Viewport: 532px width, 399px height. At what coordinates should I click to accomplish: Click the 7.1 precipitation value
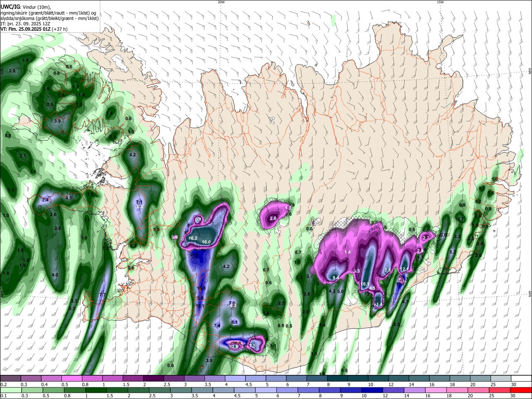click(139, 202)
